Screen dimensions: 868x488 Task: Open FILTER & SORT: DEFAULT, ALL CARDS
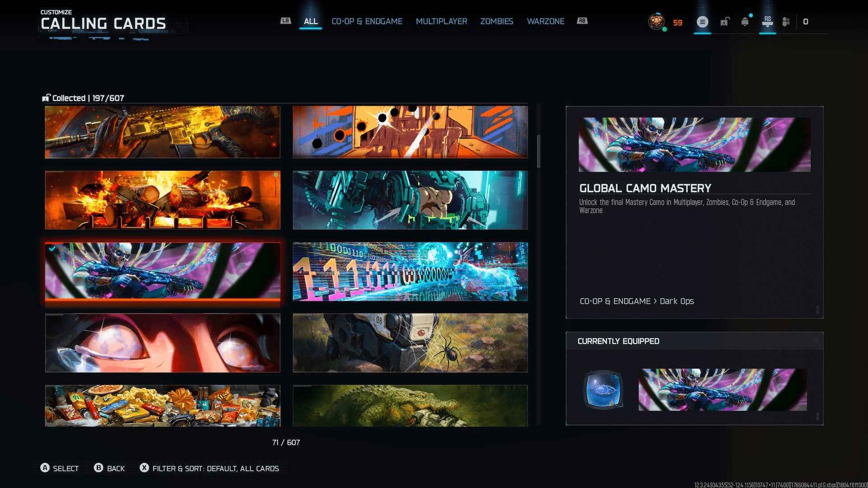click(x=216, y=469)
